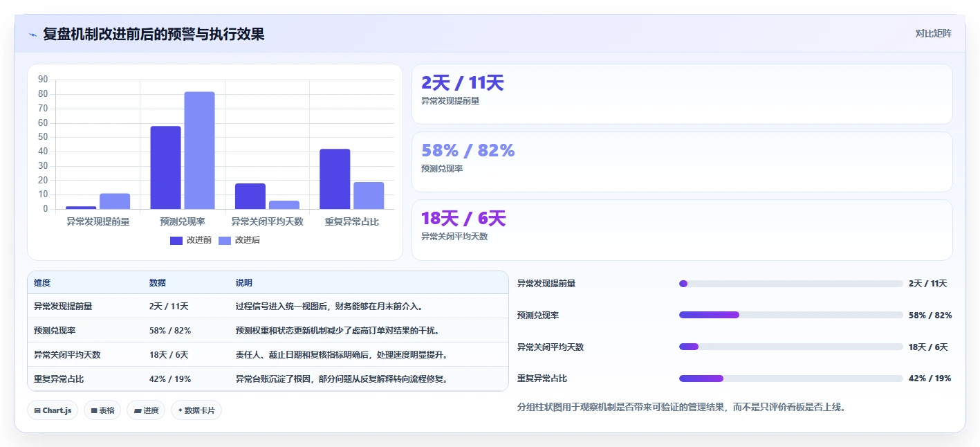The width and height of the screenshot is (980, 447).
Task: Click the 改进后 bar for 异常发现提前量
Action: coord(115,201)
